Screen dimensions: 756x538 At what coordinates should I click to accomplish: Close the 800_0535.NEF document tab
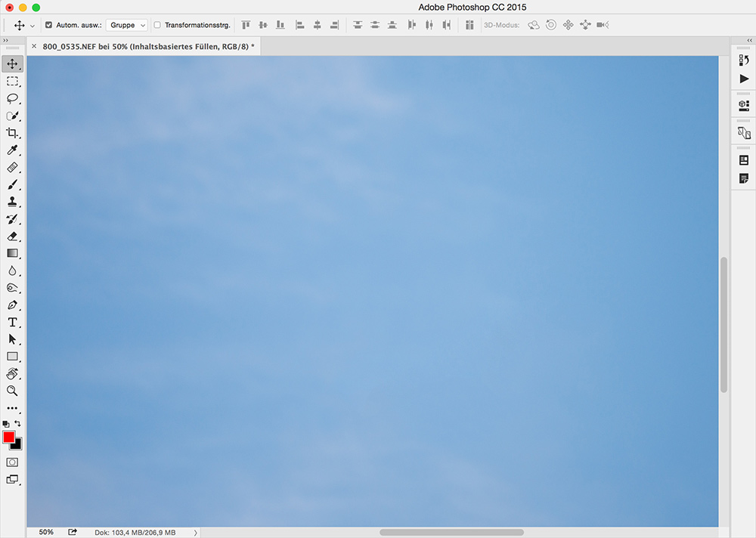click(34, 46)
